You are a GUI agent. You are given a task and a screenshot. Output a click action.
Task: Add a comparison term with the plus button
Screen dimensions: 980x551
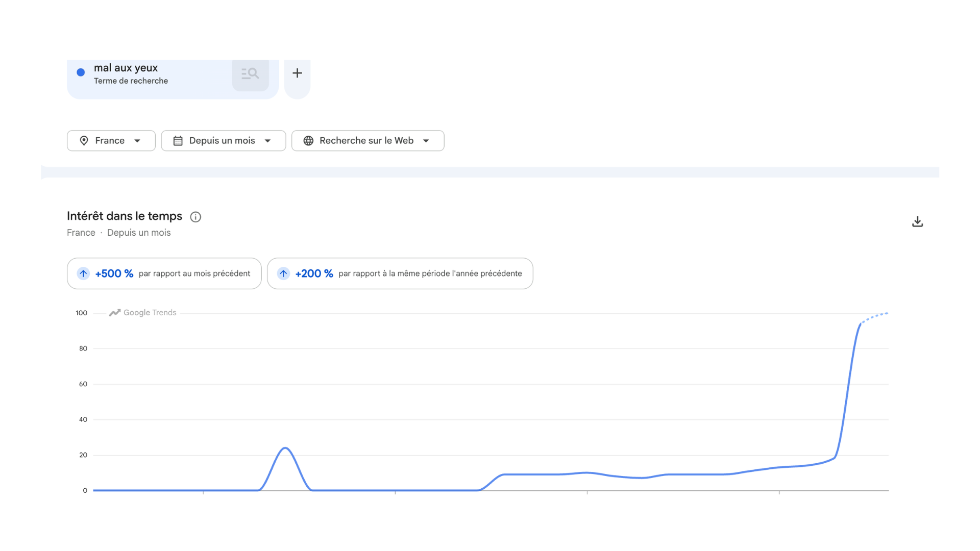pyautogui.click(x=297, y=73)
